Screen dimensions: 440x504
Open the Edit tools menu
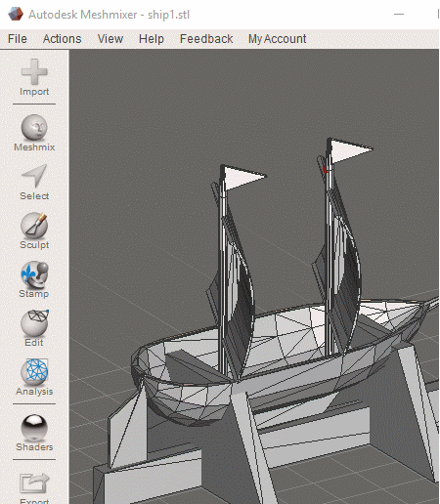point(34,328)
